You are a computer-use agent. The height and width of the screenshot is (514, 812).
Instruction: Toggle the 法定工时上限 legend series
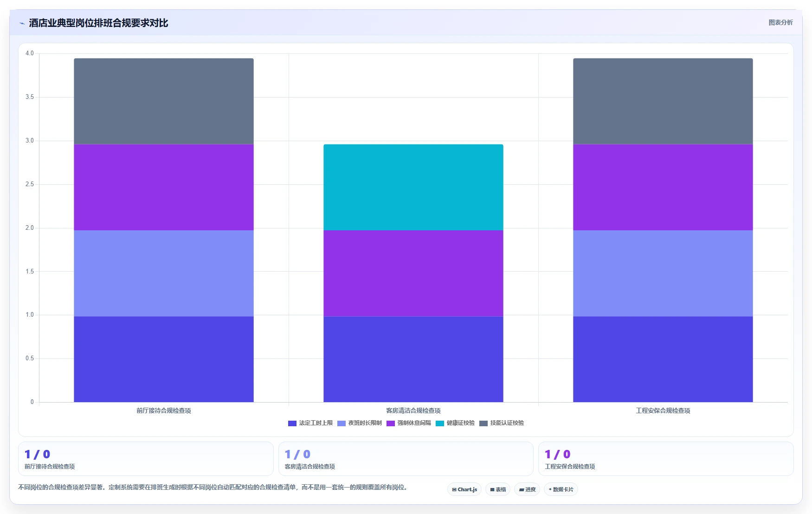(310, 423)
